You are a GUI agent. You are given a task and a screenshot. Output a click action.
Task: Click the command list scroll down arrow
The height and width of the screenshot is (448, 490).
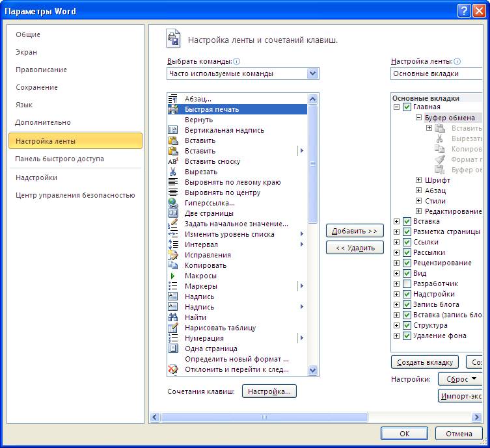pos(312,370)
